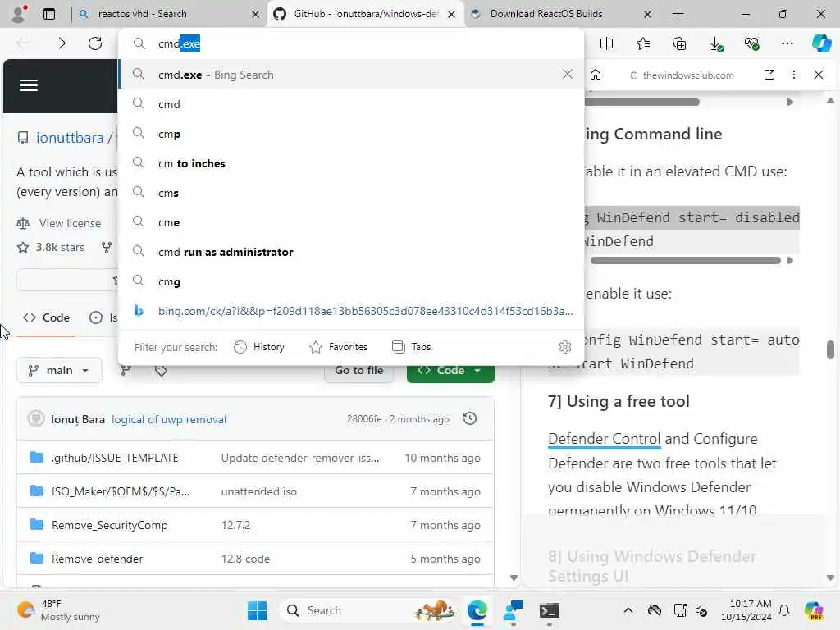This screenshot has height=630, width=840.
Task: Filter suggestions by Favorites
Action: coord(339,347)
